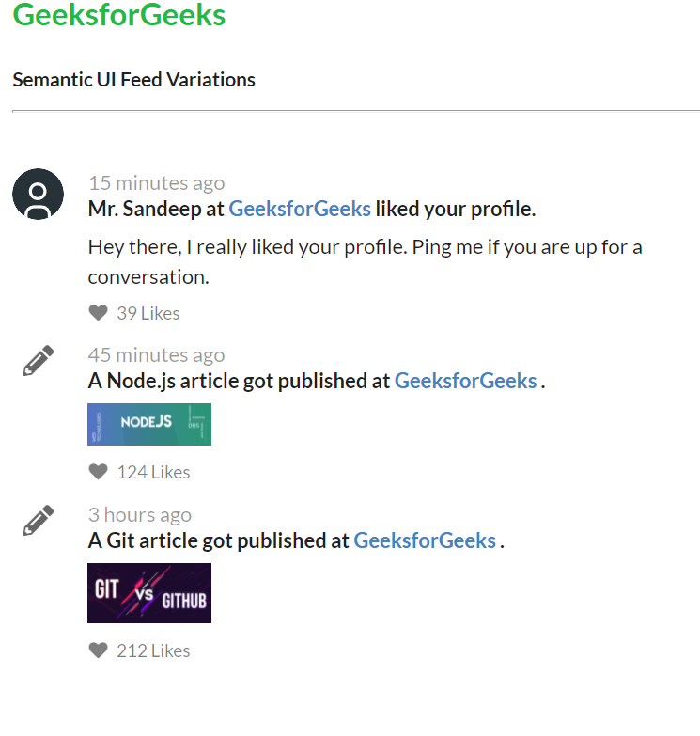Viewport: 700px width, 736px height.
Task: Click the "124 Likes" text
Action: 153,472
